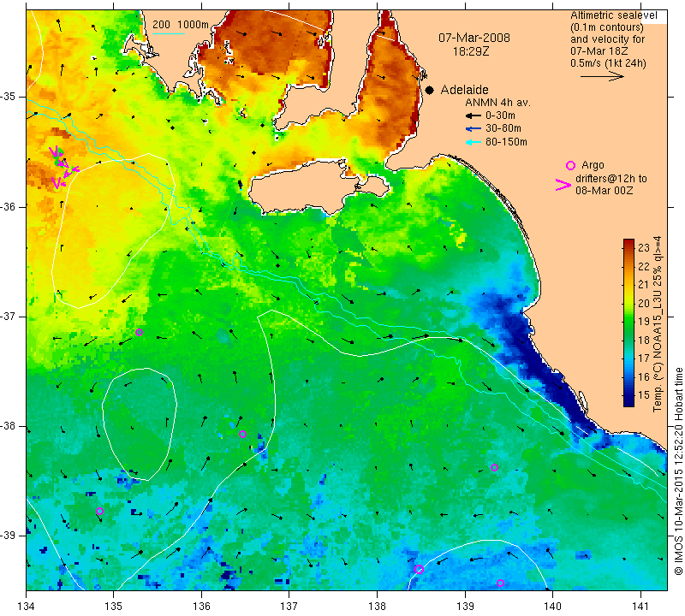Click the Argo float circle near 135.3E 37.1S
The image size is (685, 616).
coord(140,332)
